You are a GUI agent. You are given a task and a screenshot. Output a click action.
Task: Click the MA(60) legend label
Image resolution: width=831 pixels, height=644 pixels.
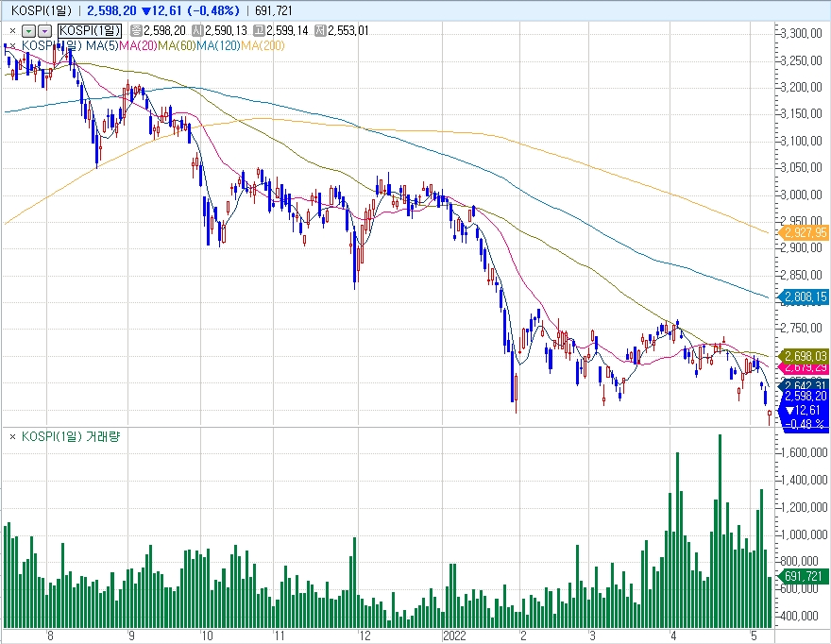tap(177, 45)
